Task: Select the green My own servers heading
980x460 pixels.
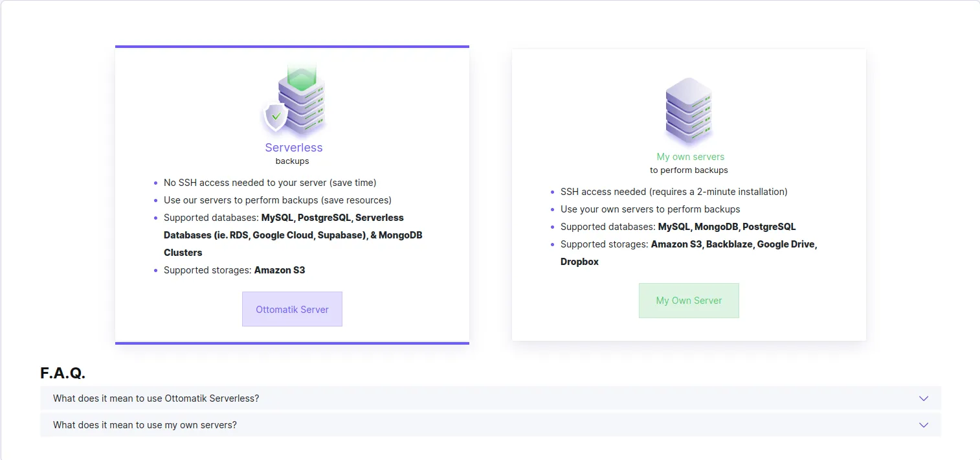Action: click(x=690, y=157)
